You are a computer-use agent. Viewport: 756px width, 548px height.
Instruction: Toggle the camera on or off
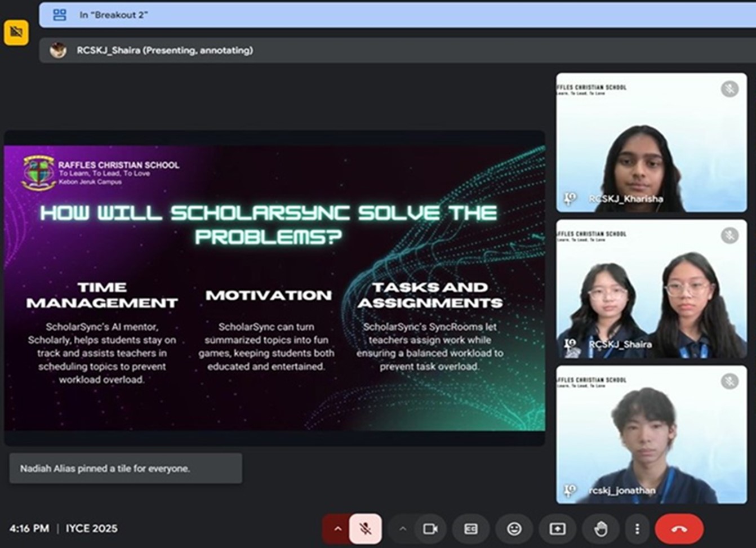[430, 529]
